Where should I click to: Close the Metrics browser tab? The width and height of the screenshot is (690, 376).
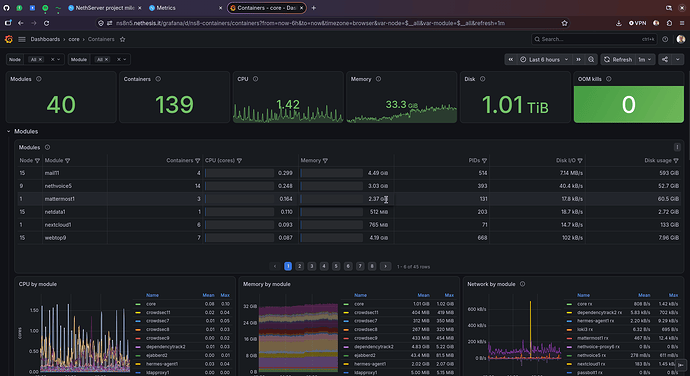click(x=220, y=8)
